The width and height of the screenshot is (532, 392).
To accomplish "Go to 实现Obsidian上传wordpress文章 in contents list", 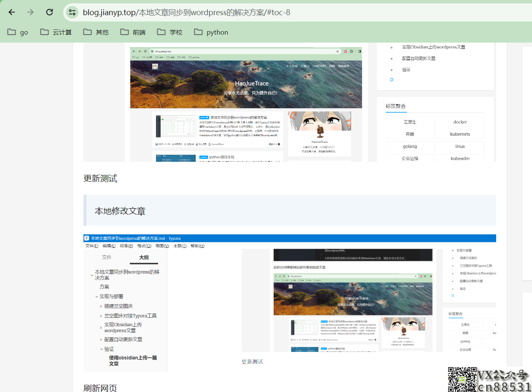I will click(433, 47).
